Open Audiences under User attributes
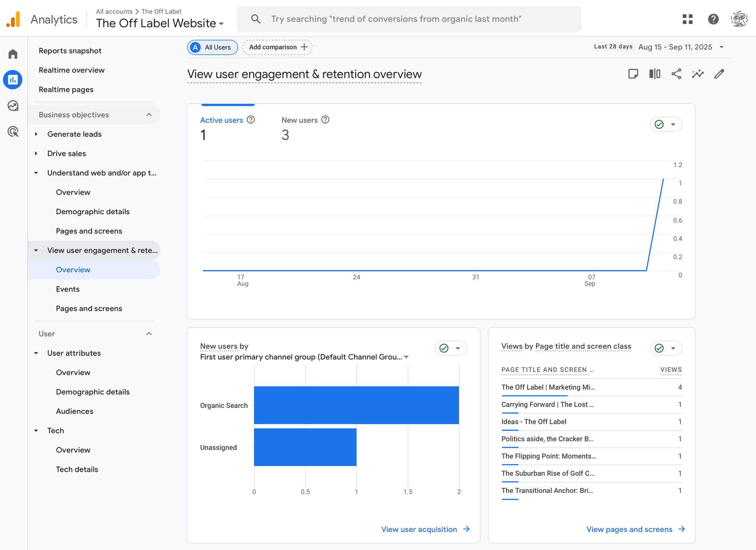The image size is (756, 550). point(74,411)
